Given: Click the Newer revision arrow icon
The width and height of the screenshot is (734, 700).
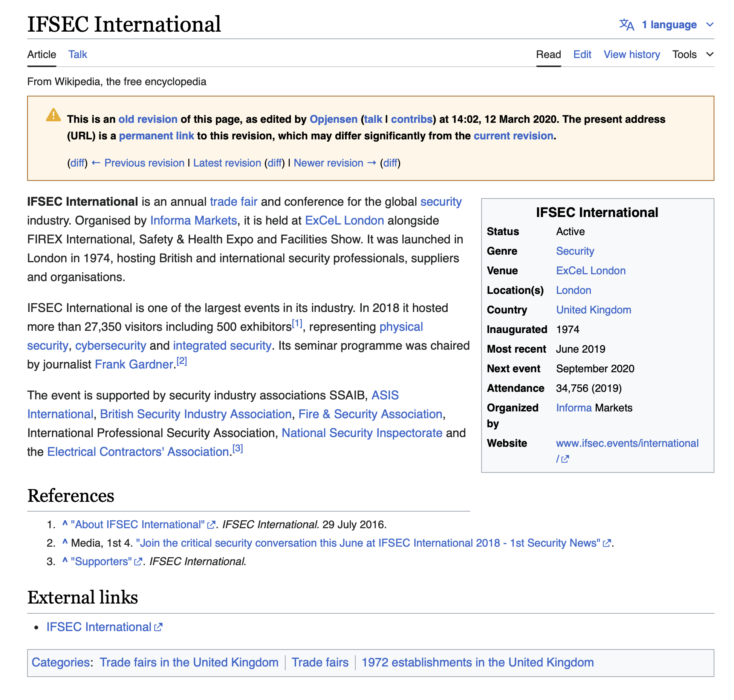Looking at the screenshot, I should (372, 163).
